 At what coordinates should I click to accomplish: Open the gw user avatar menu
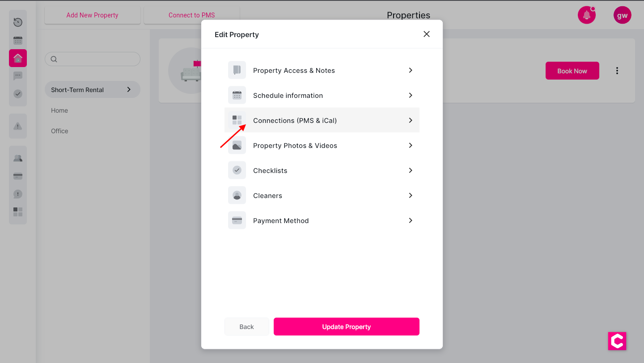coord(622,15)
